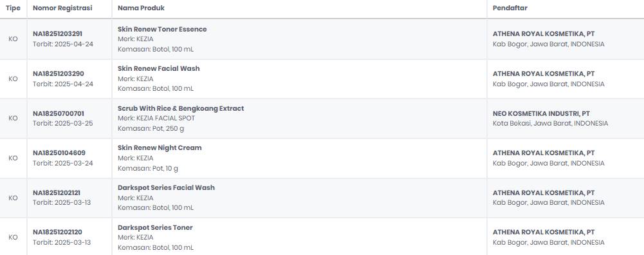Open registration number NA18251202121
This screenshot has height=255, width=644.
pos(57,193)
